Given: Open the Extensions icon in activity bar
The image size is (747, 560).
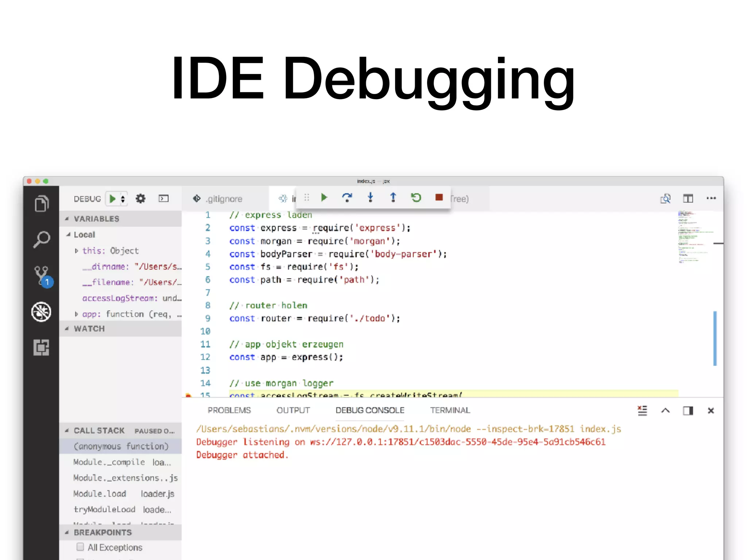Looking at the screenshot, I should (41, 347).
